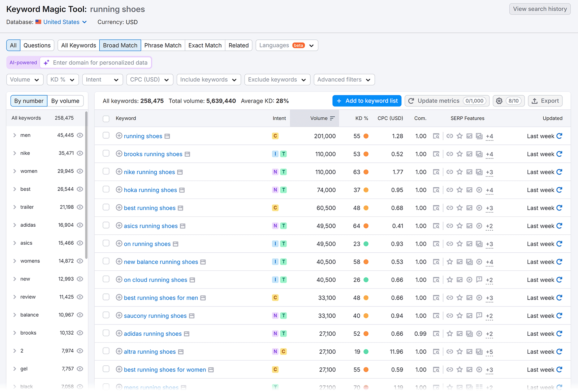
Task: Click the AI sparkle icon in domain field
Action: click(46, 62)
